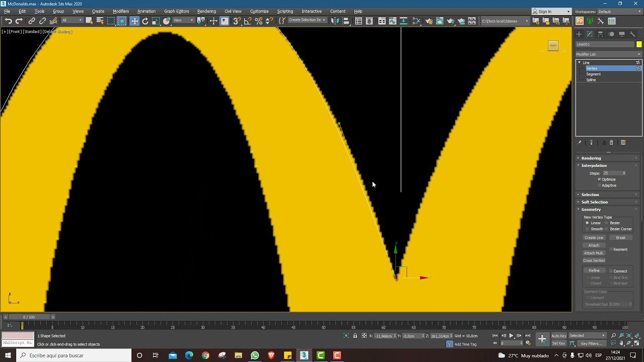Toggle Window/Crossing selection mode
The height and width of the screenshot is (362, 644).
click(122, 21)
